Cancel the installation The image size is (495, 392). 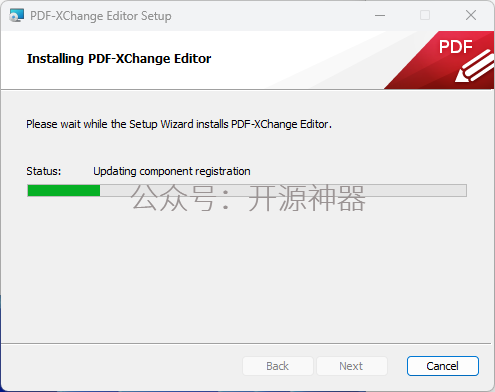tap(443, 366)
